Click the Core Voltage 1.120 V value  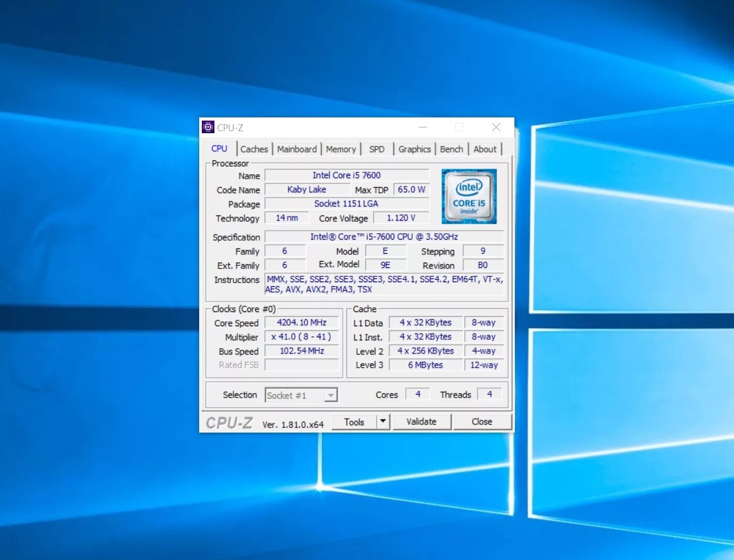pyautogui.click(x=401, y=218)
